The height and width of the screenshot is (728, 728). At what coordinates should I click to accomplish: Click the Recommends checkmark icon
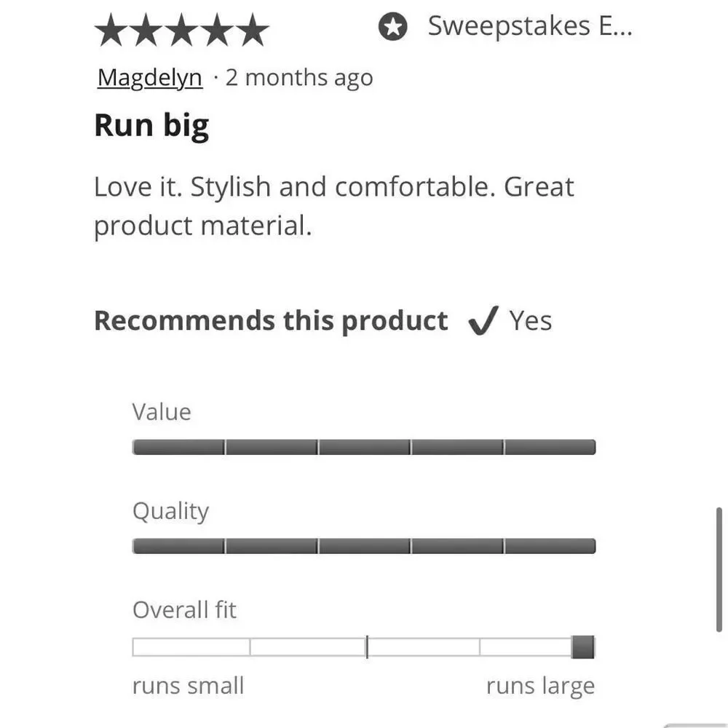click(483, 320)
